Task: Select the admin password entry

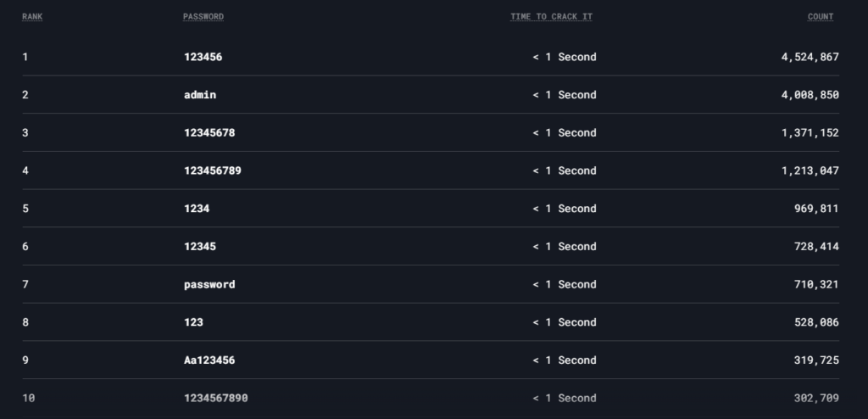Action: tap(200, 95)
